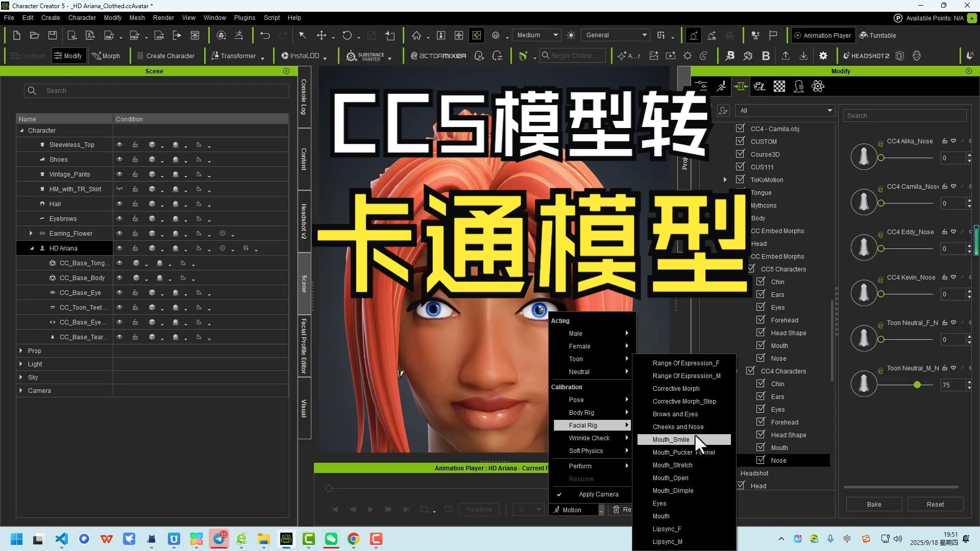Expand the Light group

[21, 364]
